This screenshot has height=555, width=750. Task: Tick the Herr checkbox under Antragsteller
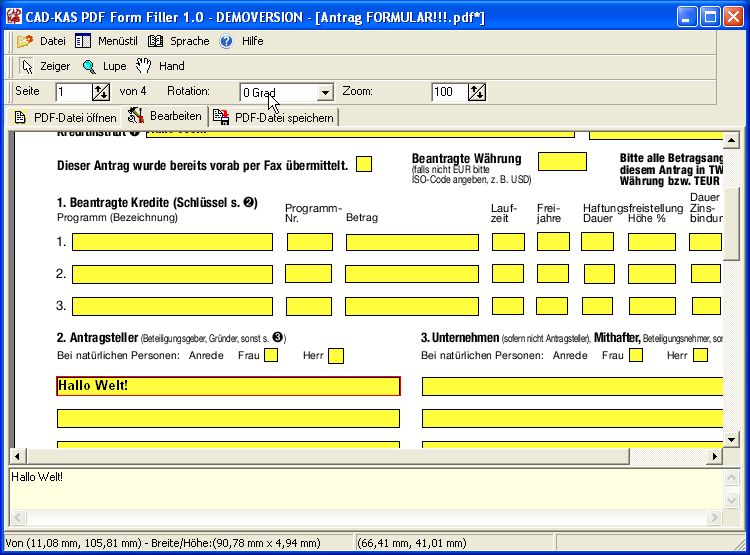click(x=336, y=355)
